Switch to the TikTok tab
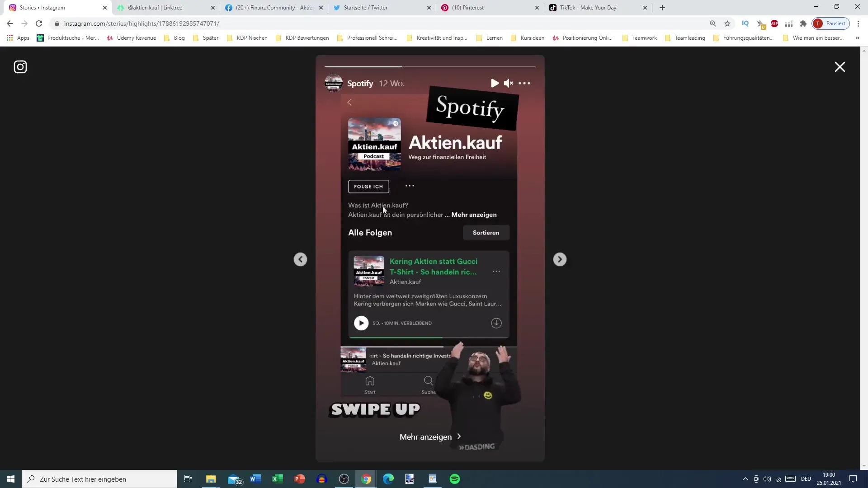 [598, 8]
